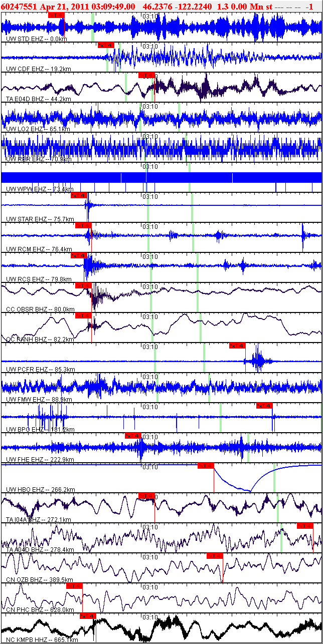Click the red pick flag on KMPB trace
Image resolution: width=323 pixels, height=644 pixels.
point(88,616)
